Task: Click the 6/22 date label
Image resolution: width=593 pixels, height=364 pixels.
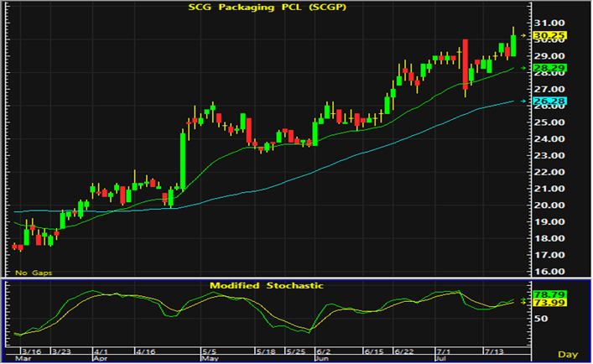Action: pos(404,351)
